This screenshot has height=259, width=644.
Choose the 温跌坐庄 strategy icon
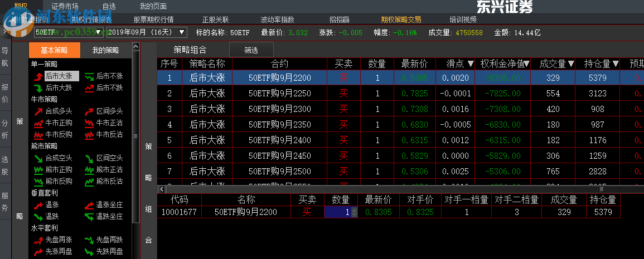[x=89, y=216]
